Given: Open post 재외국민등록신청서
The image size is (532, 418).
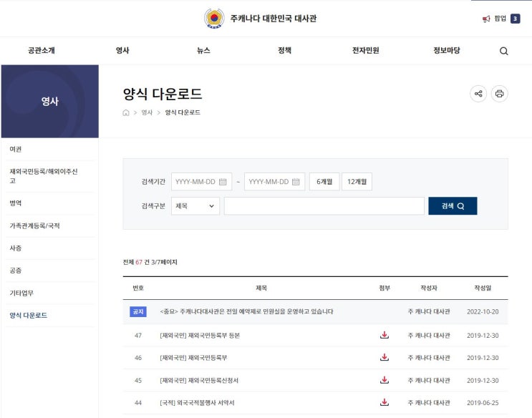Looking at the screenshot, I should click(199, 380).
